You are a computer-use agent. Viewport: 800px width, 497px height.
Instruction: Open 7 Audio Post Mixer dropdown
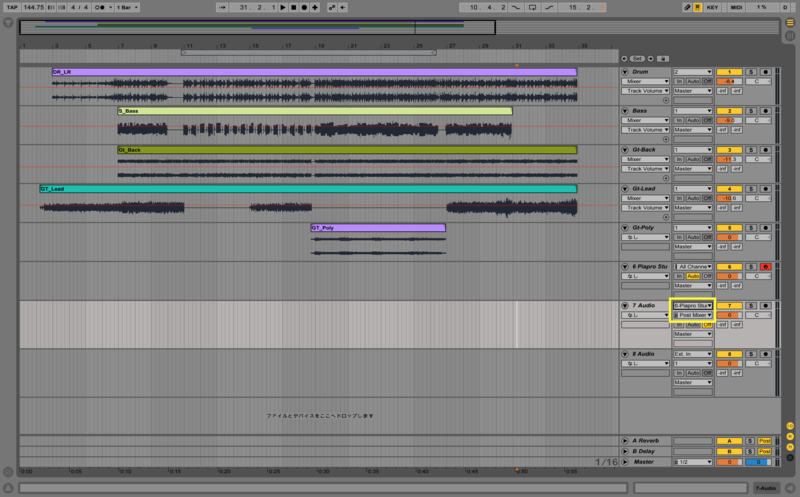pos(692,315)
